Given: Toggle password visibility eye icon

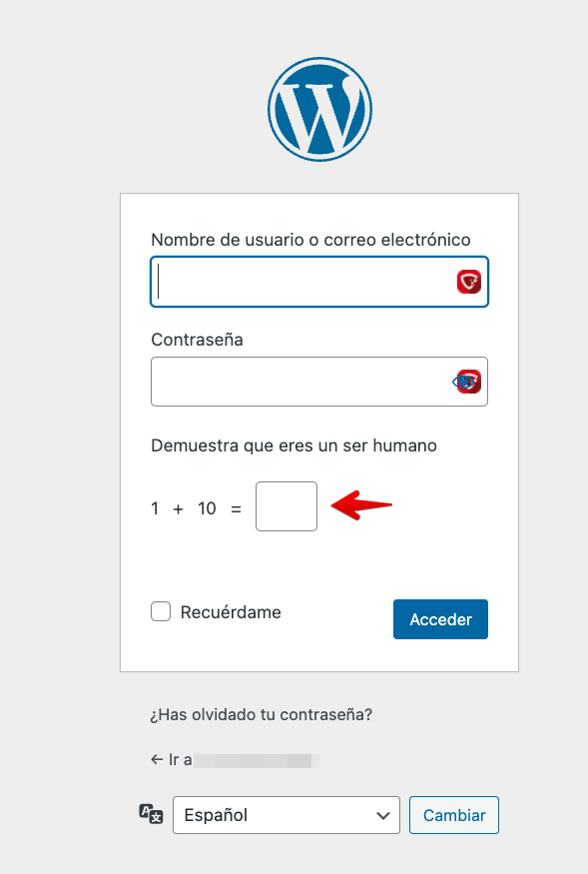Looking at the screenshot, I should pos(461,382).
